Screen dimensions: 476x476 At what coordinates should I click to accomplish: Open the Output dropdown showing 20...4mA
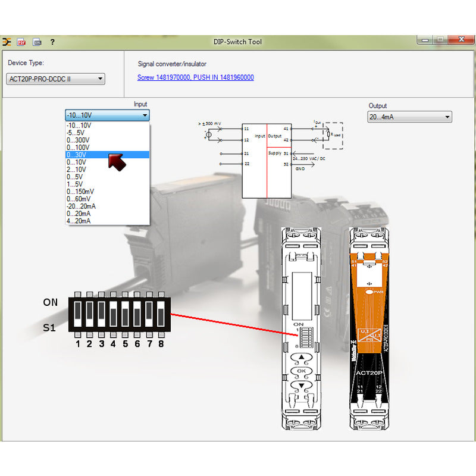(409, 117)
